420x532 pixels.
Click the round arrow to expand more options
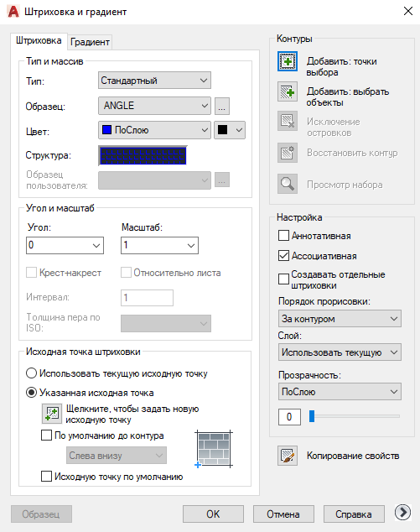402,513
